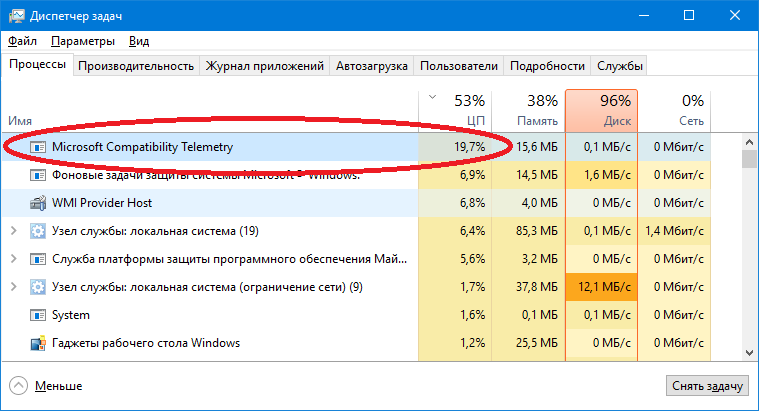Click the 85,3 МБ memory value
The width and height of the screenshot is (759, 411).
[x=536, y=231]
